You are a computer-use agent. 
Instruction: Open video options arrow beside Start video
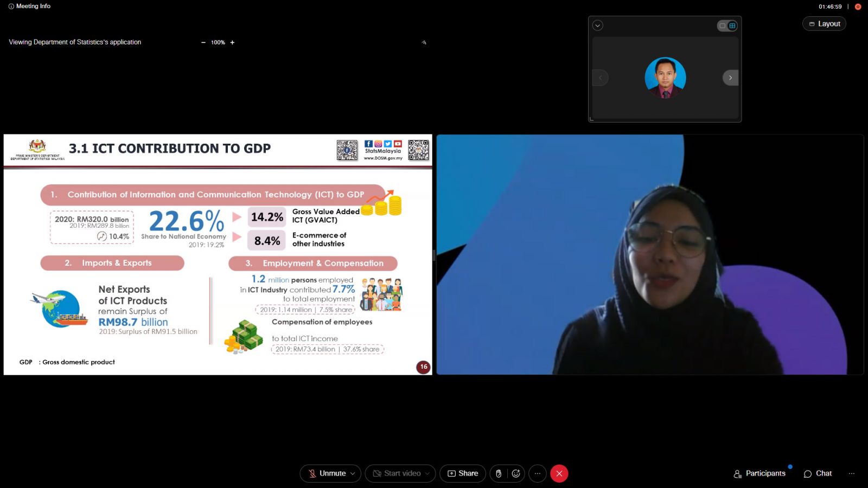(x=427, y=473)
